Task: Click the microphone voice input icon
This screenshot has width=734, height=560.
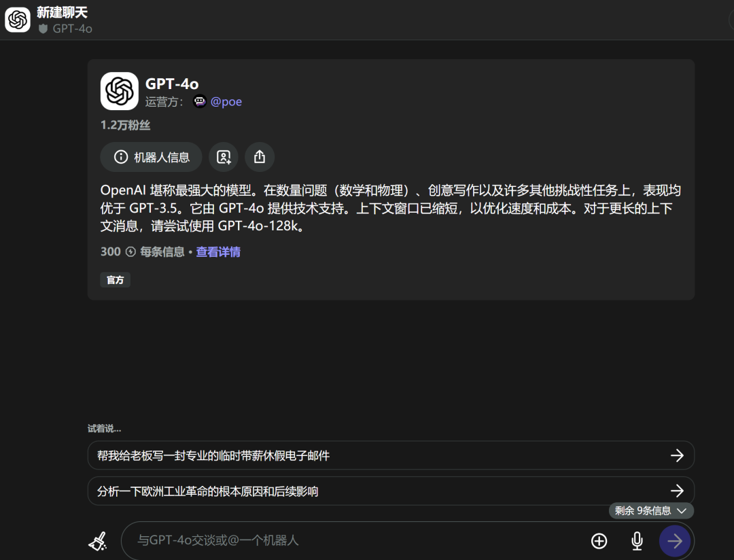Action: pyautogui.click(x=637, y=541)
